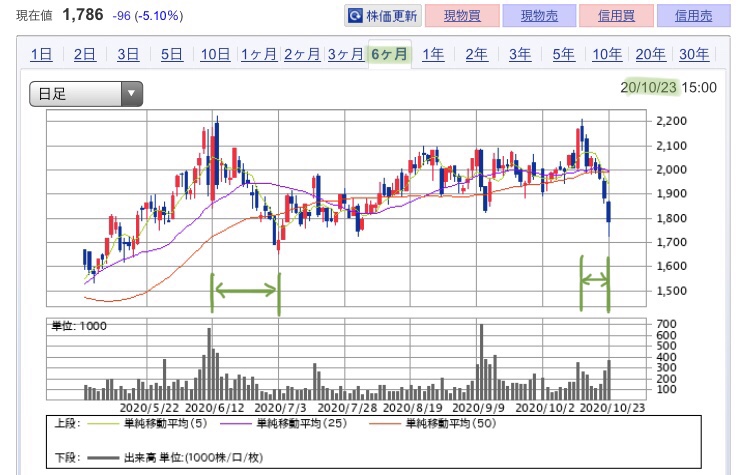The image size is (738, 475).
Task: Click the 2,200 price axis label
Action: click(671, 121)
